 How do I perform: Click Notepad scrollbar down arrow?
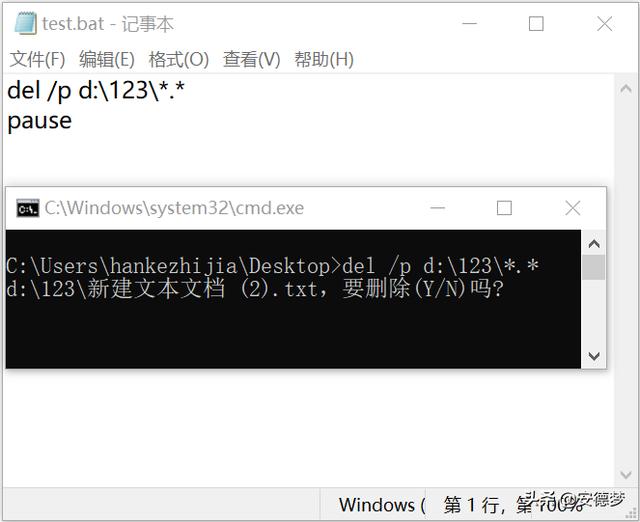626,475
